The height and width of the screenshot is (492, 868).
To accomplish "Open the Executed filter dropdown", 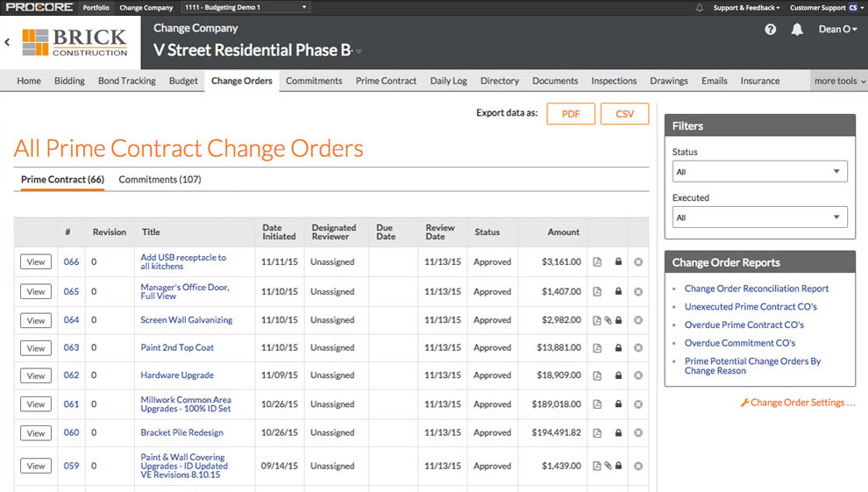I will [x=759, y=217].
